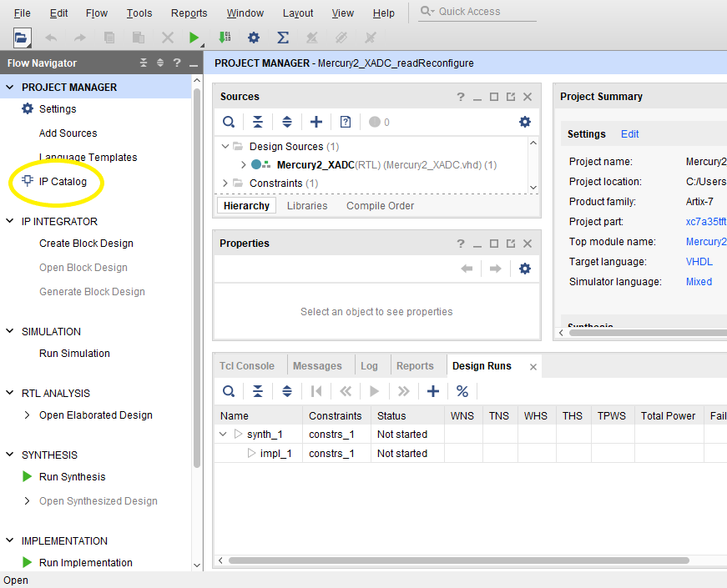This screenshot has height=588, width=727.
Task: Click the Sources file info icon
Action: tap(346, 122)
